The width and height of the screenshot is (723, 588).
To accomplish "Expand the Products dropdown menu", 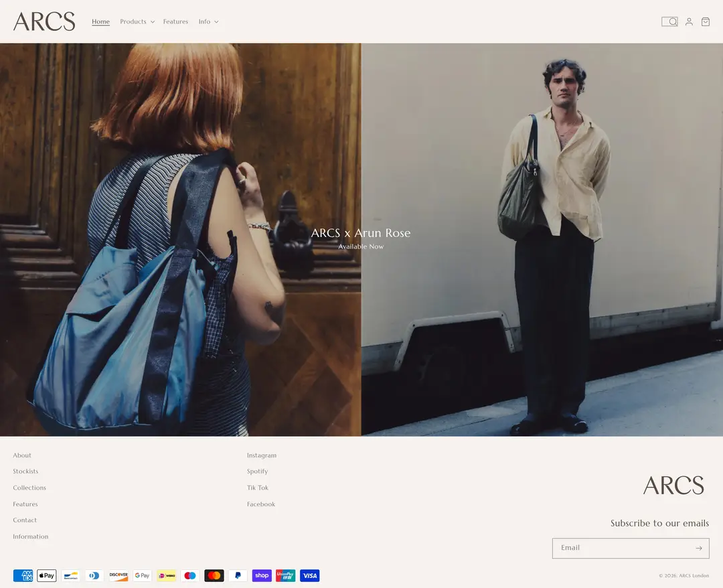I will coord(137,21).
